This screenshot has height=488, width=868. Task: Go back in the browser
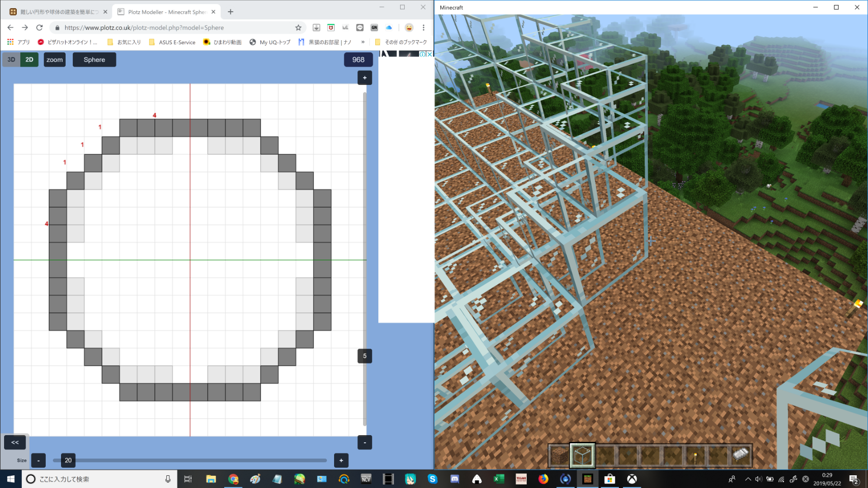pos(10,27)
